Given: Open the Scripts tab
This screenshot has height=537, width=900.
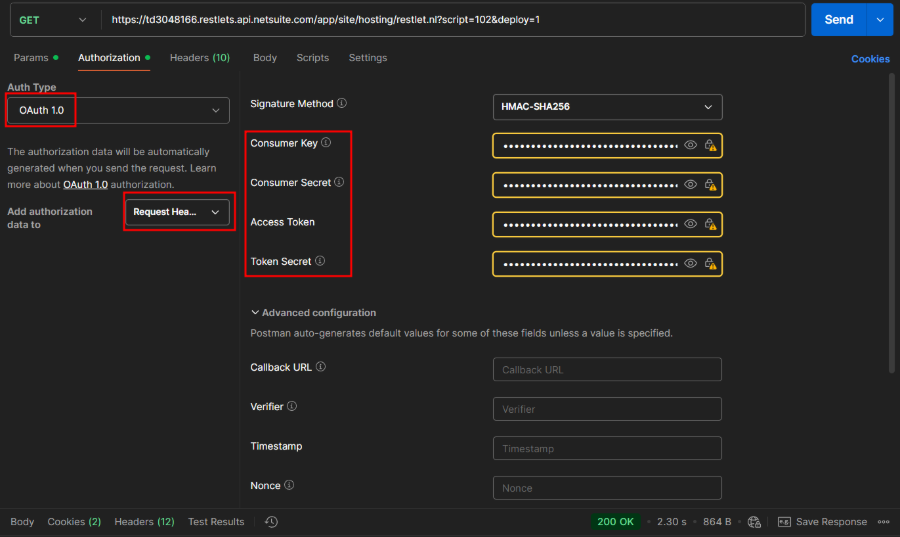Looking at the screenshot, I should pyautogui.click(x=312, y=58).
